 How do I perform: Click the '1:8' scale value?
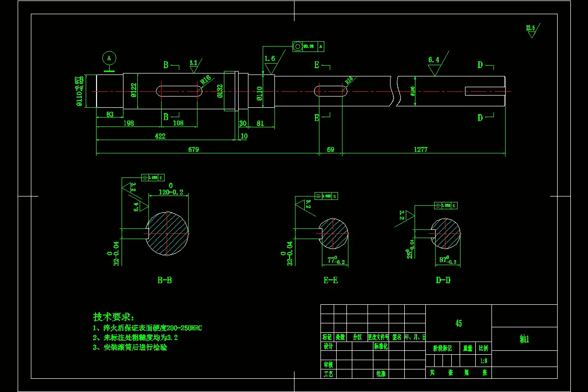484,361
